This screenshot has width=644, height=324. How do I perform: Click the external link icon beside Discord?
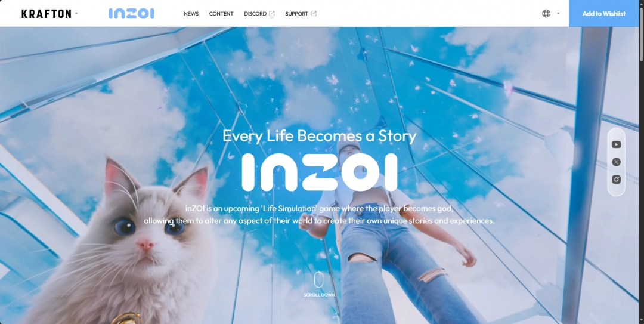[x=271, y=14]
